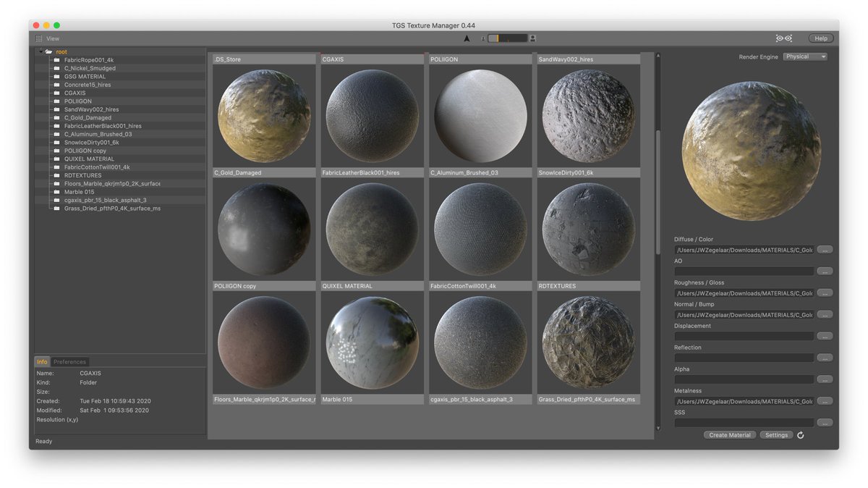
Task: Select the RDTEXTURES thumbnail
Action: click(588, 342)
